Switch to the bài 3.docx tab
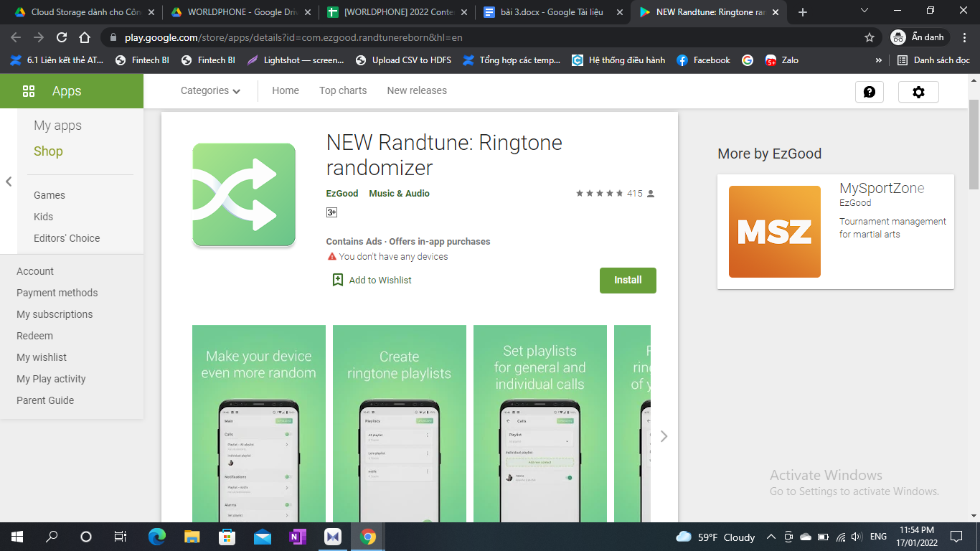980x551 pixels. (552, 12)
